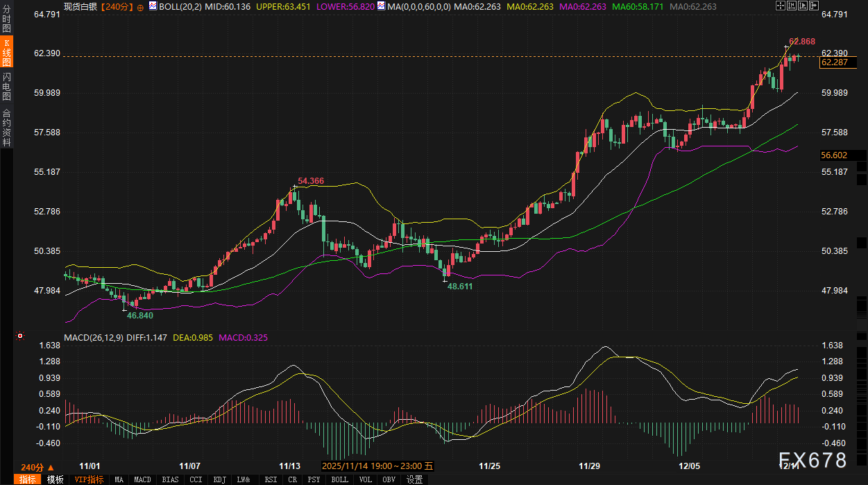
Task: Select the K线图 side tab
Action: [7, 52]
